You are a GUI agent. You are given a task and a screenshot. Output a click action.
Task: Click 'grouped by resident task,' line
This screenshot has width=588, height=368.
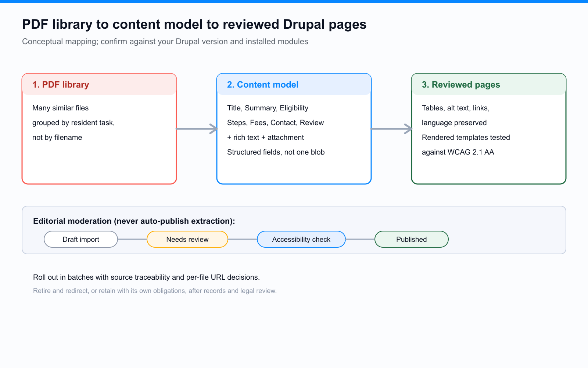click(73, 123)
